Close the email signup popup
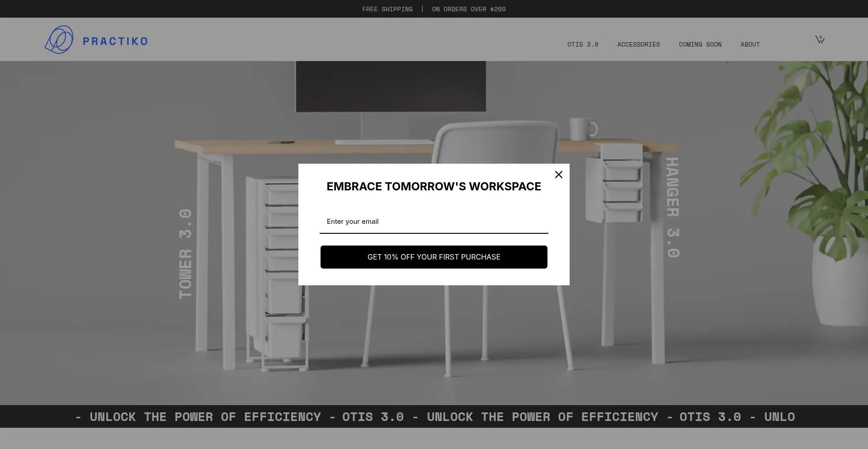 [x=559, y=175]
